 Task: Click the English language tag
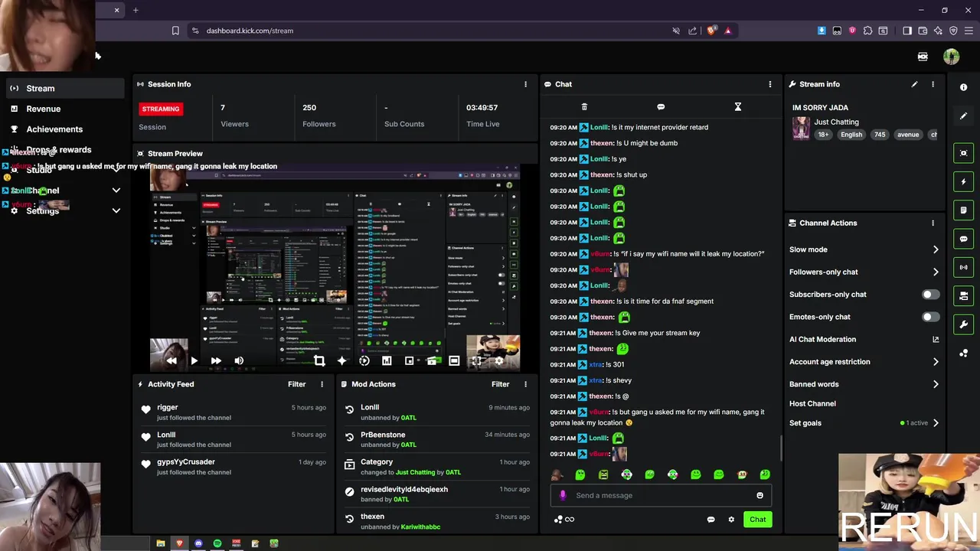click(851, 135)
